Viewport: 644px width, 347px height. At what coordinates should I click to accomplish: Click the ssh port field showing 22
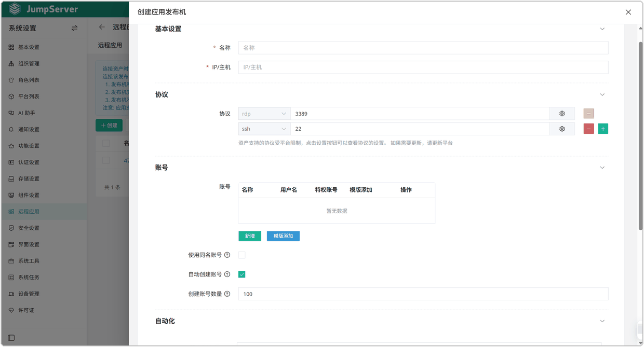[420, 129]
